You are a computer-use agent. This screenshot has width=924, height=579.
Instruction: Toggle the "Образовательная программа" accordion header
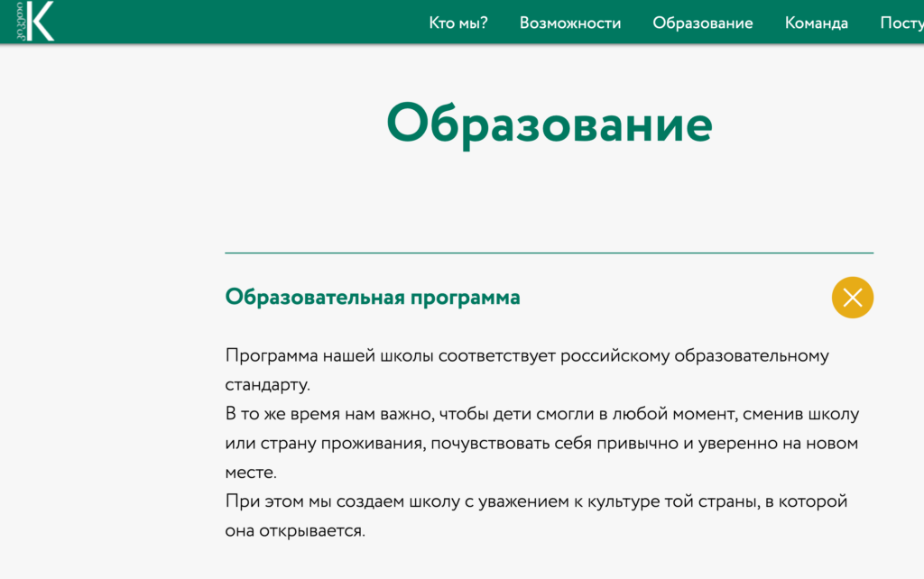(372, 297)
